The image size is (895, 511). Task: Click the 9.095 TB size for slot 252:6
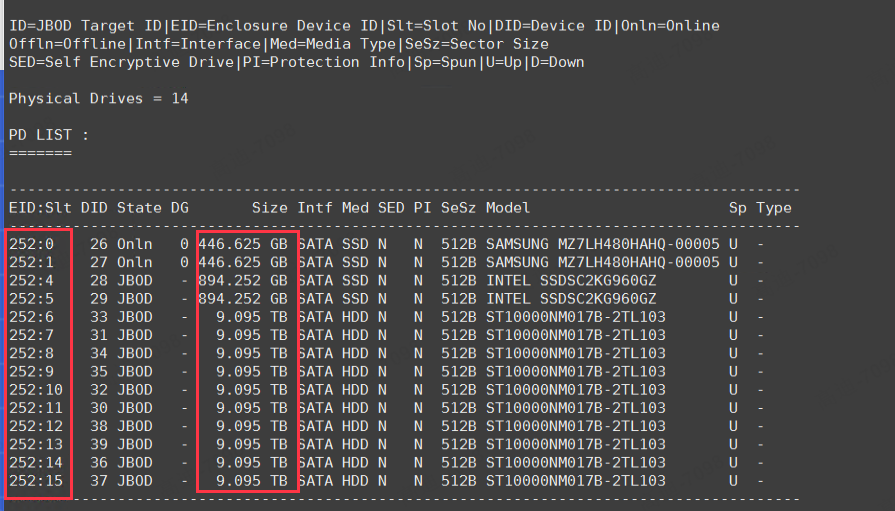[x=252, y=316]
